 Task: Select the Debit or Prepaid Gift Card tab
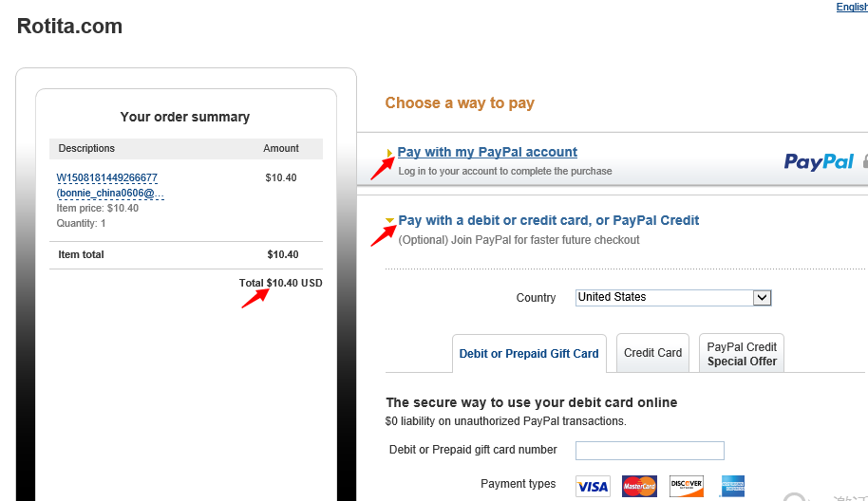(529, 353)
